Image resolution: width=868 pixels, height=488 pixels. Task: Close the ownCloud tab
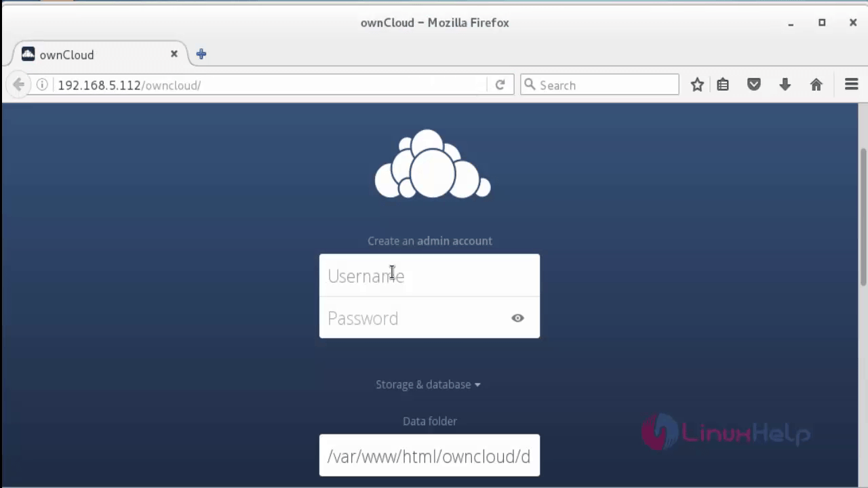point(174,54)
